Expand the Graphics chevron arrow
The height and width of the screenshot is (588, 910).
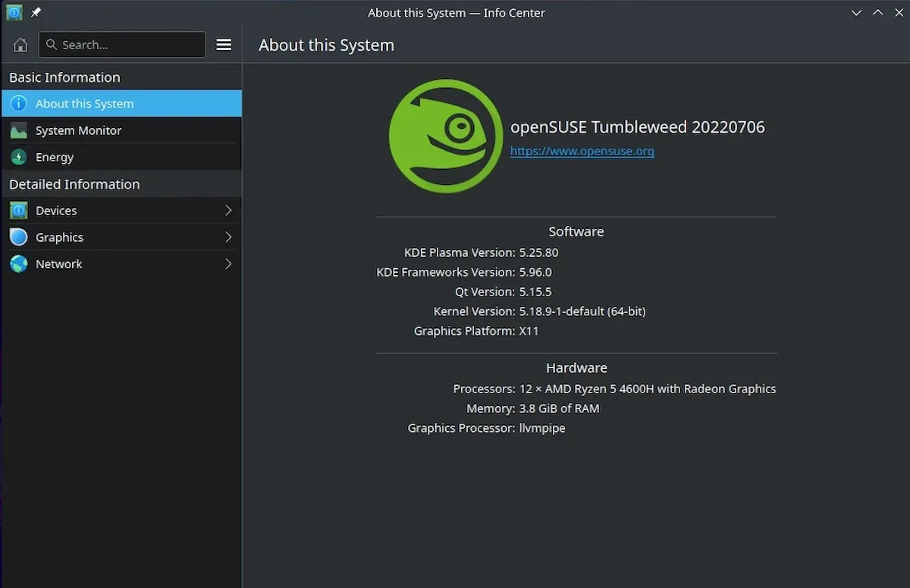(228, 237)
